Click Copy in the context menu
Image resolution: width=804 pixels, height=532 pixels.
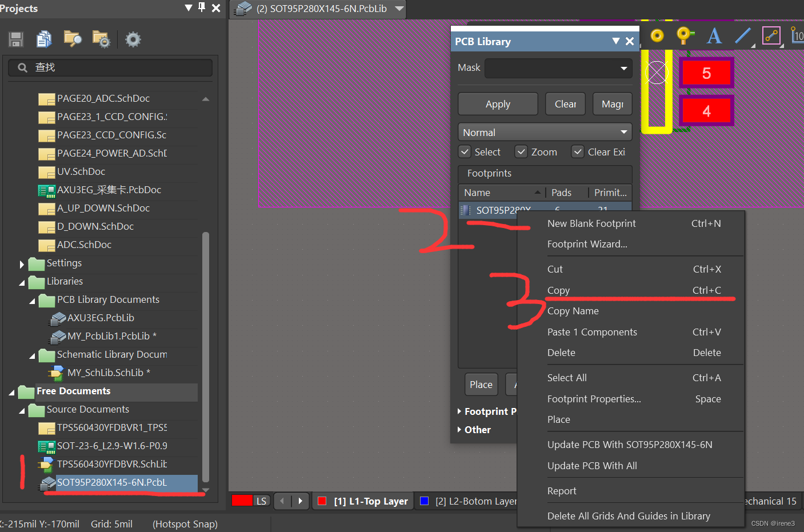630,290
